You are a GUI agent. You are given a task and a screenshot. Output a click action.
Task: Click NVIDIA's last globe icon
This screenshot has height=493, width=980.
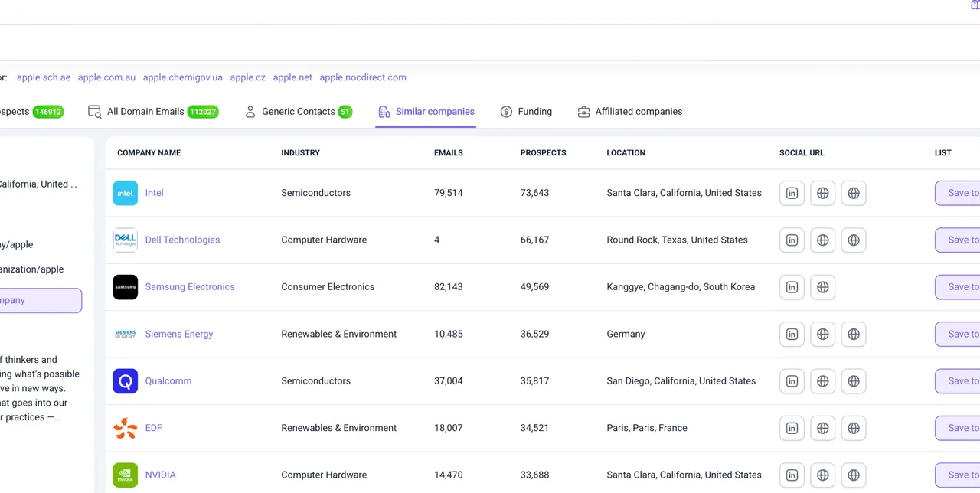(x=854, y=475)
